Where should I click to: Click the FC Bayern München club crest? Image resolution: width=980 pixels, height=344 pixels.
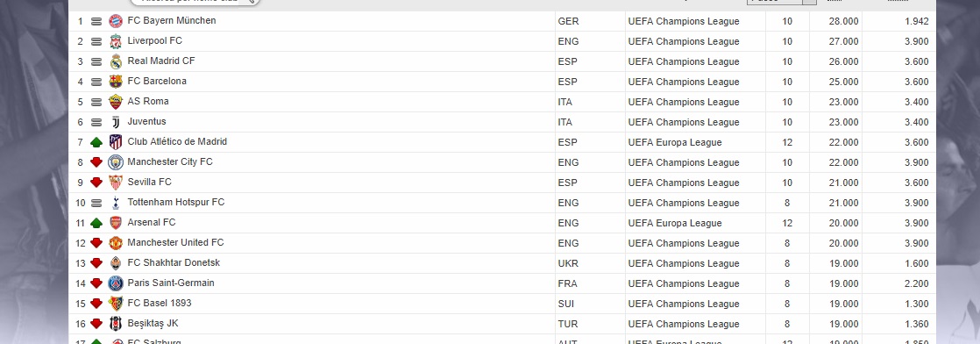click(x=116, y=21)
